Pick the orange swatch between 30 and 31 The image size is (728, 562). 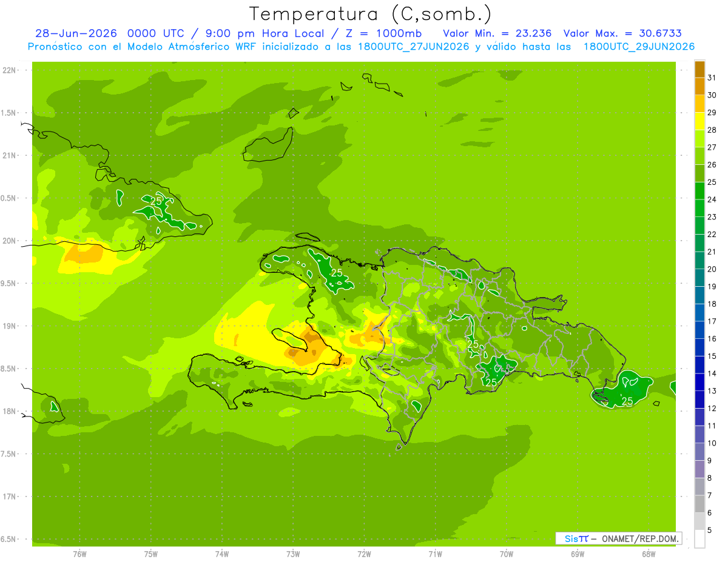tap(699, 86)
